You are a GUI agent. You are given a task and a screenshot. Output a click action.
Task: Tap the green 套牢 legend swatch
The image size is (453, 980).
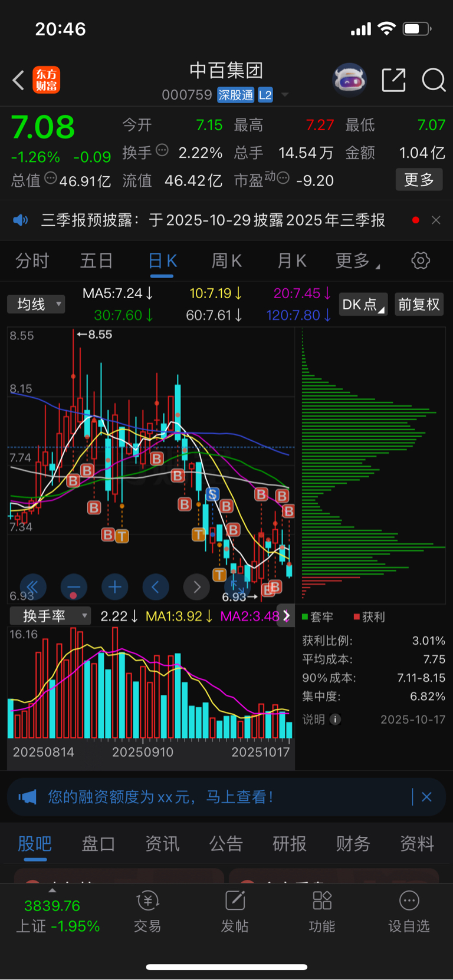[305, 617]
